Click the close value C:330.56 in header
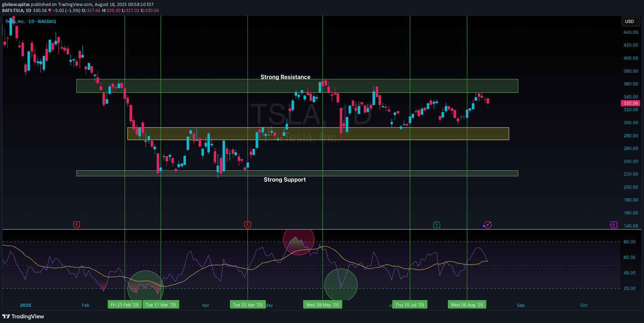 tap(150, 11)
